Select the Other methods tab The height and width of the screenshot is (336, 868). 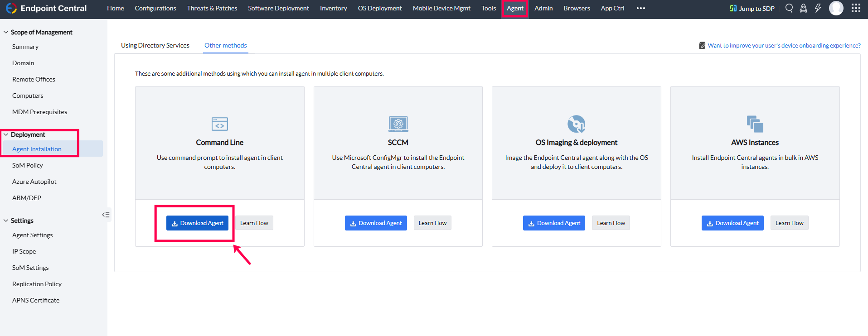point(226,45)
